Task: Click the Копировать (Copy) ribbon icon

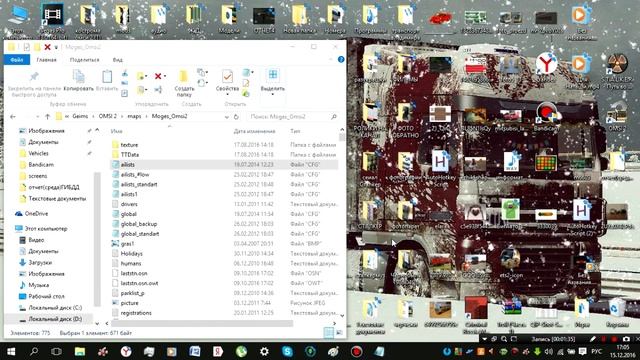Action: pos(78,76)
